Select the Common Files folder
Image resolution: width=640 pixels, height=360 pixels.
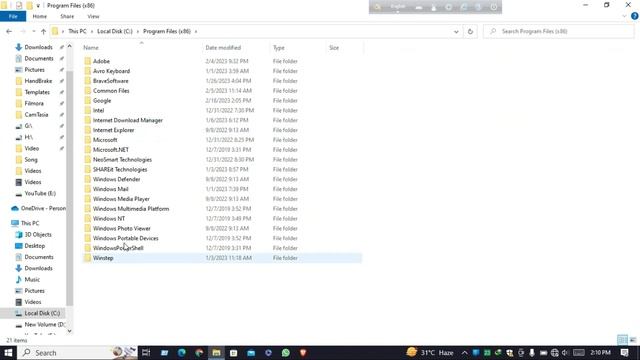coord(111,91)
